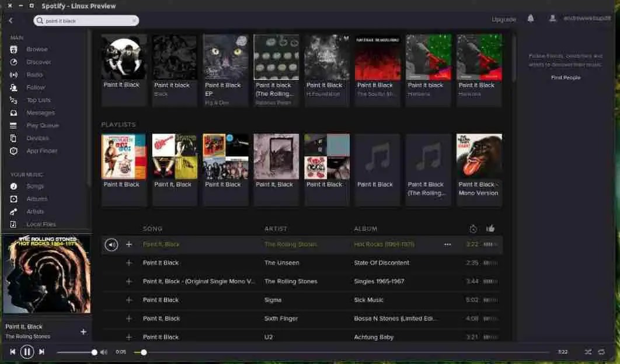Open artist Sixth Finger
Image resolution: width=620 pixels, height=364 pixels.
pyautogui.click(x=281, y=318)
